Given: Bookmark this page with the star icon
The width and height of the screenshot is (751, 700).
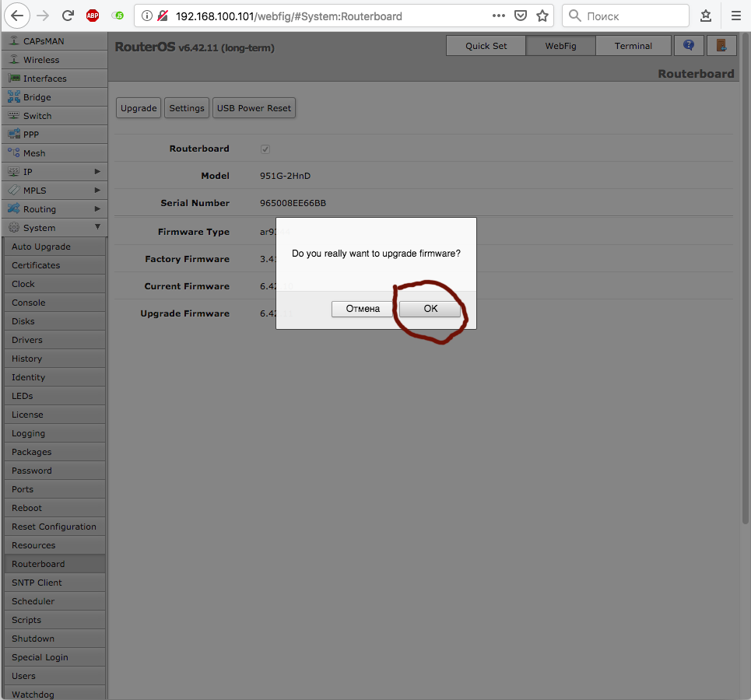Looking at the screenshot, I should click(542, 16).
